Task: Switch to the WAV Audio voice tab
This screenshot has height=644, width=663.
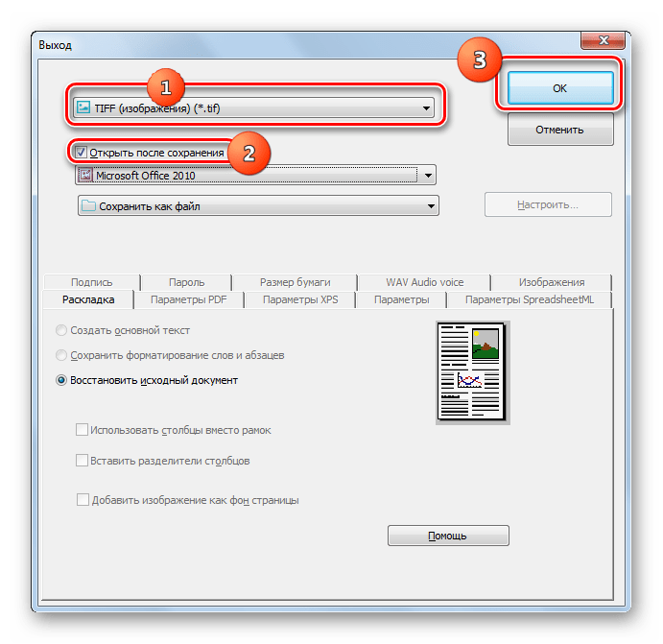Action: click(x=424, y=282)
